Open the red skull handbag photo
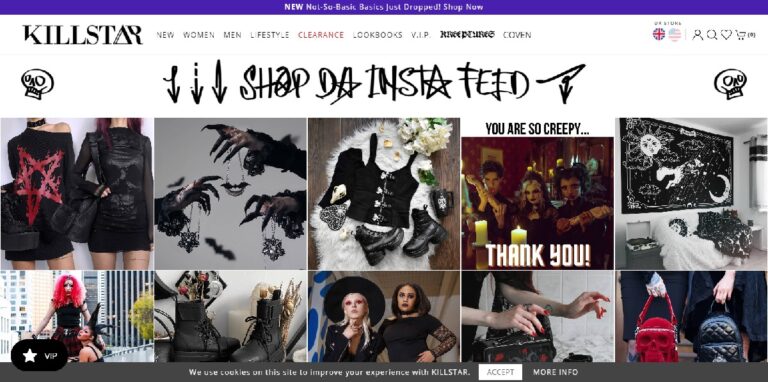768x382 pixels. 691,316
